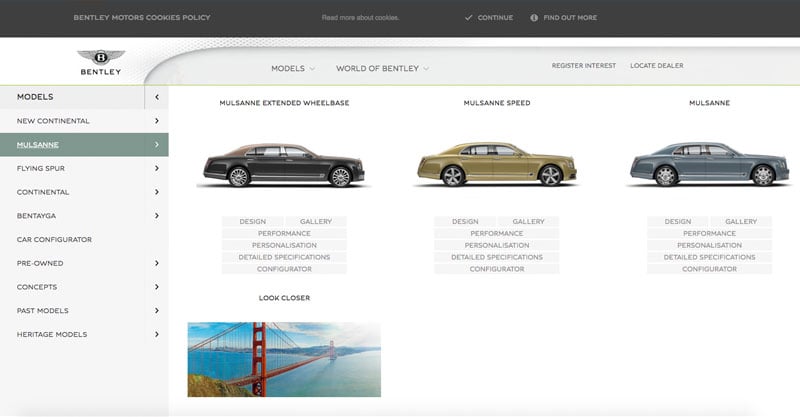Click the Look Closer heading
The height and width of the screenshot is (417, 800).
click(x=284, y=298)
